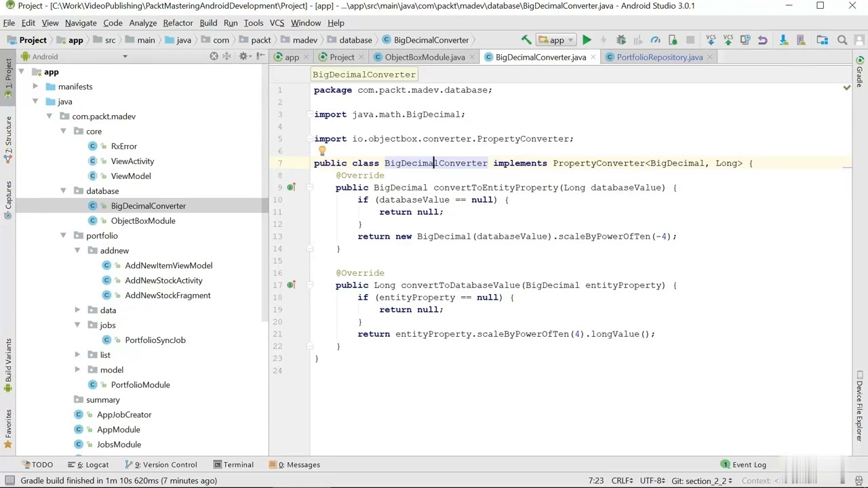Open the Messages tool window
868x488 pixels.
[294, 464]
